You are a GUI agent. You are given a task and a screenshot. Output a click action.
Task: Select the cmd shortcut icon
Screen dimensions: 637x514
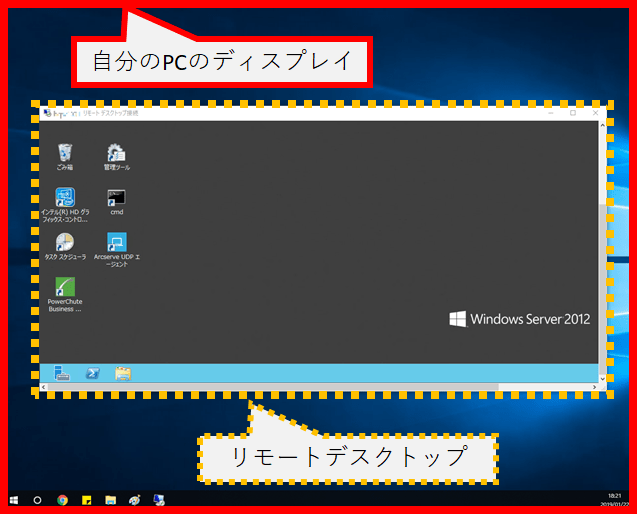pyautogui.click(x=116, y=198)
